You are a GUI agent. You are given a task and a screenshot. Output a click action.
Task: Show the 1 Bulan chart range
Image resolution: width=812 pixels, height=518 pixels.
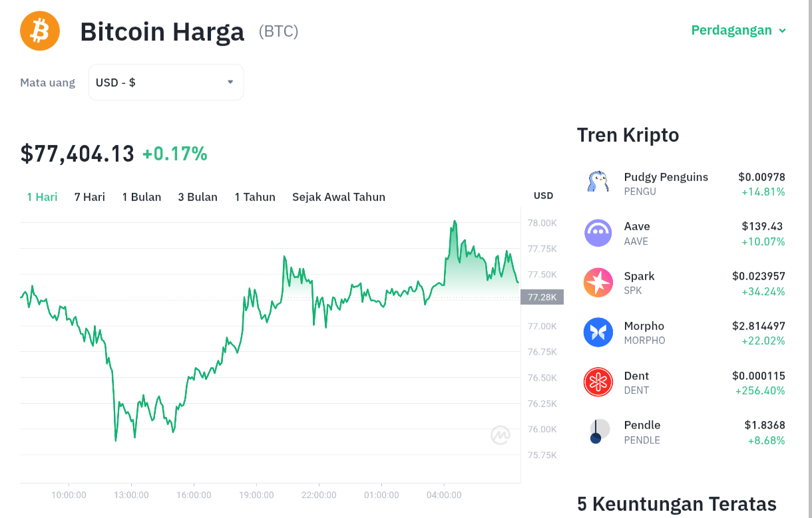[142, 197]
